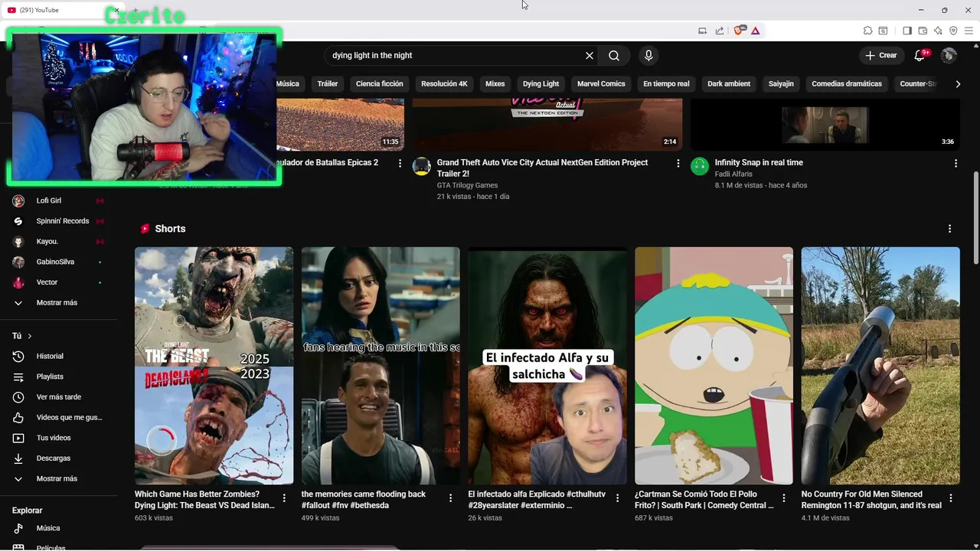Play the Remington shotgun short thumbnail
Image resolution: width=980 pixels, height=551 pixels.
click(x=880, y=366)
